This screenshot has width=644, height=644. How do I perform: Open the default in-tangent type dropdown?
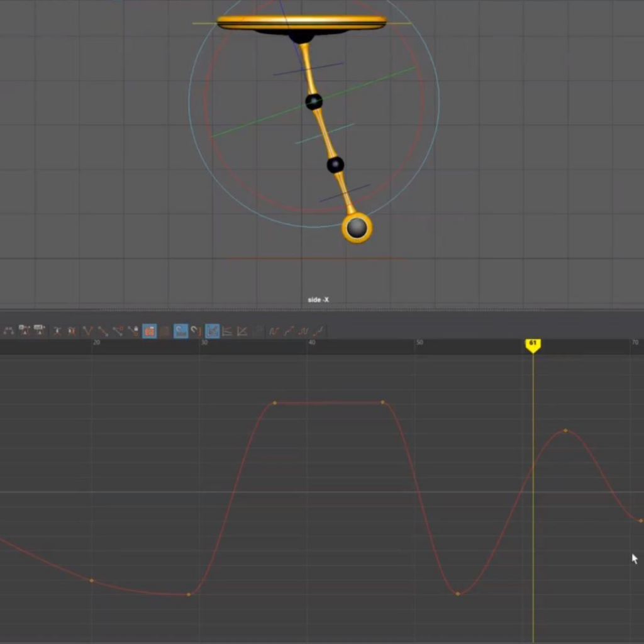coord(25,331)
